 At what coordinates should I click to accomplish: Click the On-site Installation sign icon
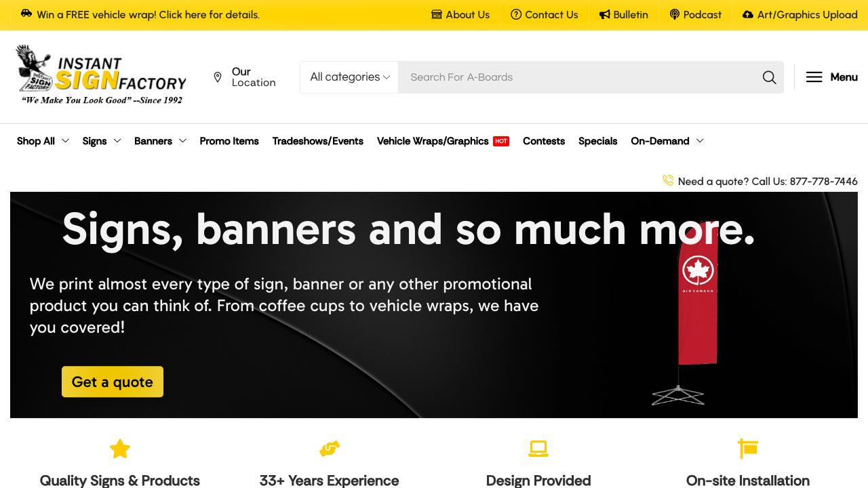coord(747,449)
